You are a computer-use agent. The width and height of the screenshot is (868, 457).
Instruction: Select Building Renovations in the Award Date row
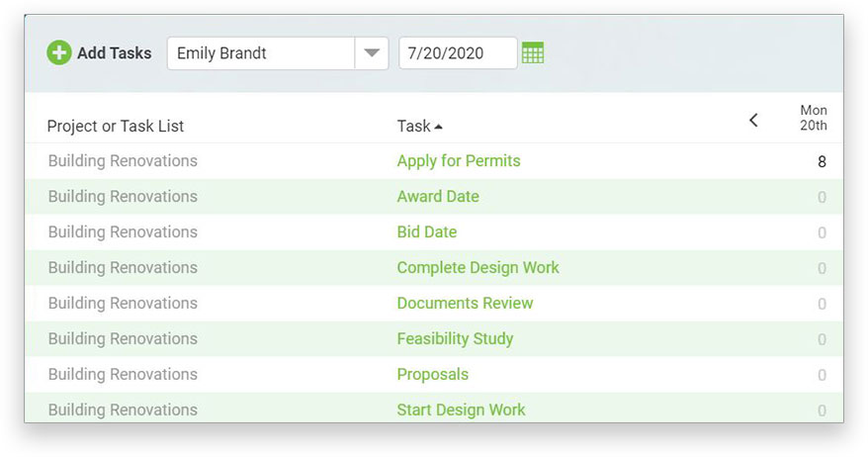pos(123,197)
